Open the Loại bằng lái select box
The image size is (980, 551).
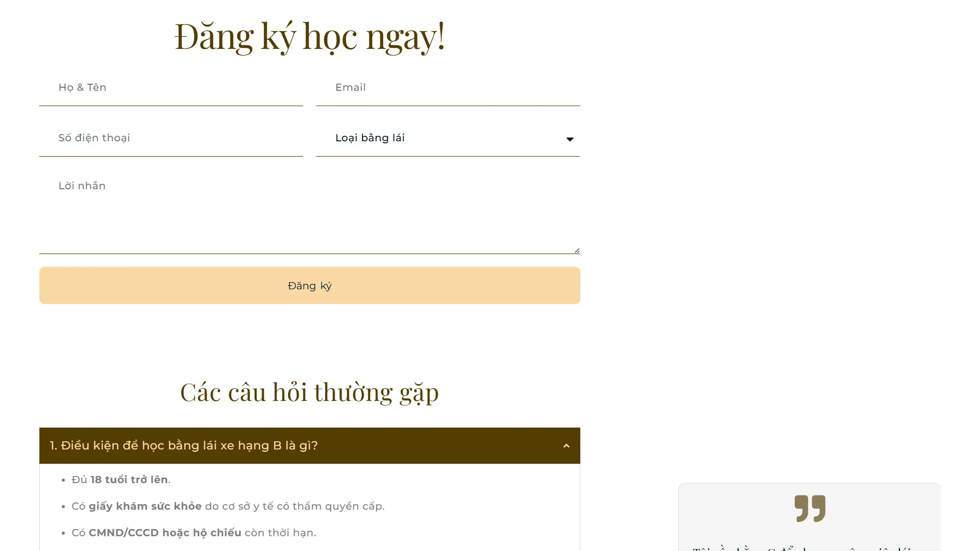pyautogui.click(x=448, y=138)
